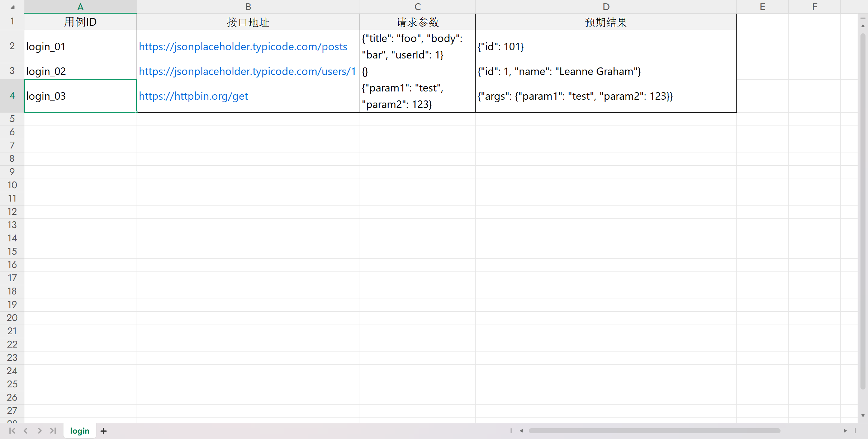Open the httpbin.org/get link
Screen dimensions: 868x439
(x=193, y=96)
